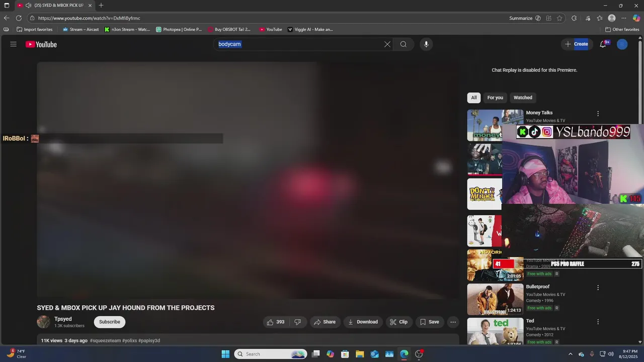The height and width of the screenshot is (362, 644).
Task: Like the video with the thumbs-up button
Action: coord(276,322)
